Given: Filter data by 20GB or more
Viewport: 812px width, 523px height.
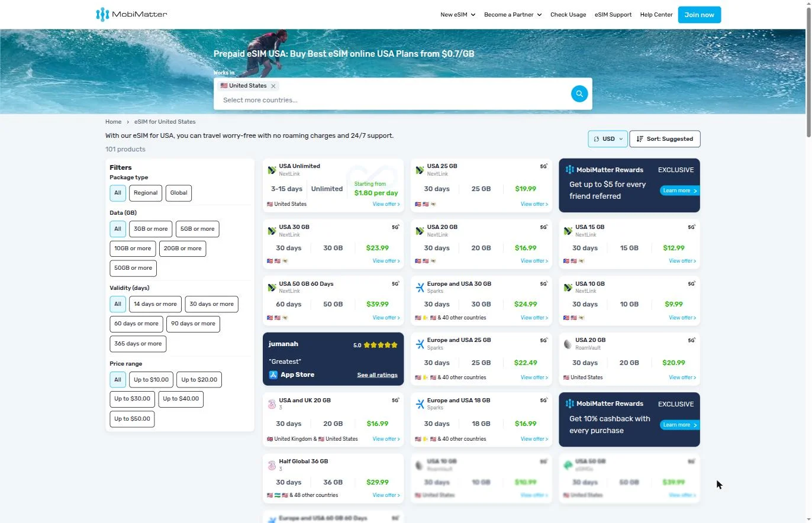Looking at the screenshot, I should (x=183, y=248).
